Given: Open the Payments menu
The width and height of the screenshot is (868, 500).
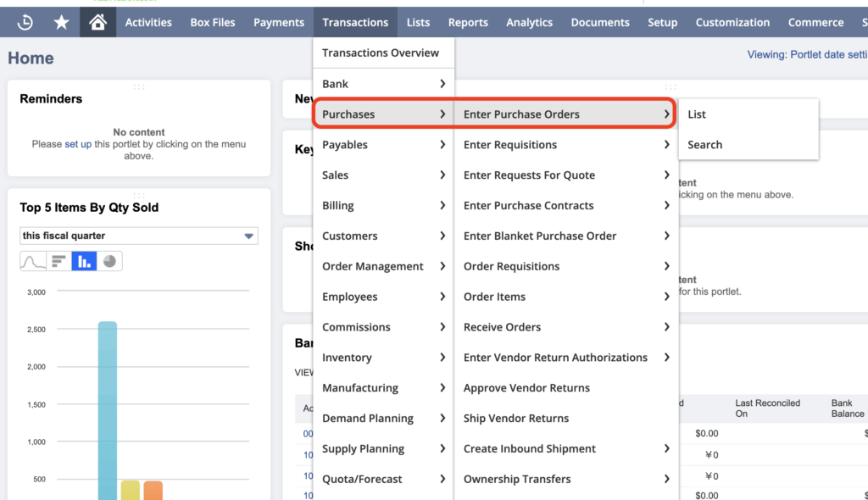Looking at the screenshot, I should [x=279, y=22].
